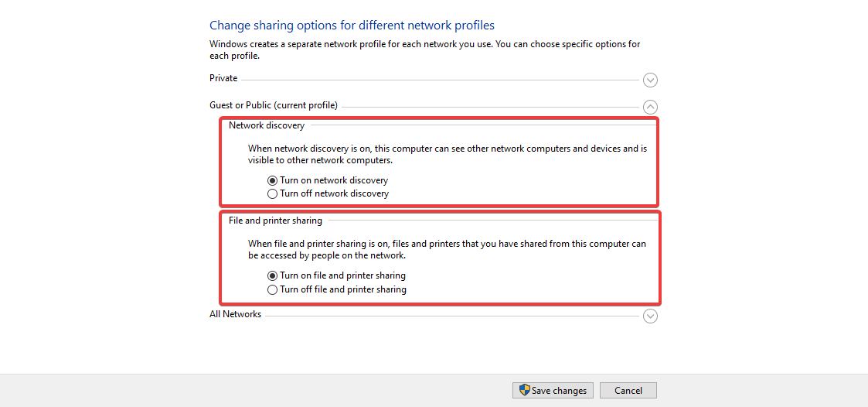Select Turn on network discovery

pos(272,180)
